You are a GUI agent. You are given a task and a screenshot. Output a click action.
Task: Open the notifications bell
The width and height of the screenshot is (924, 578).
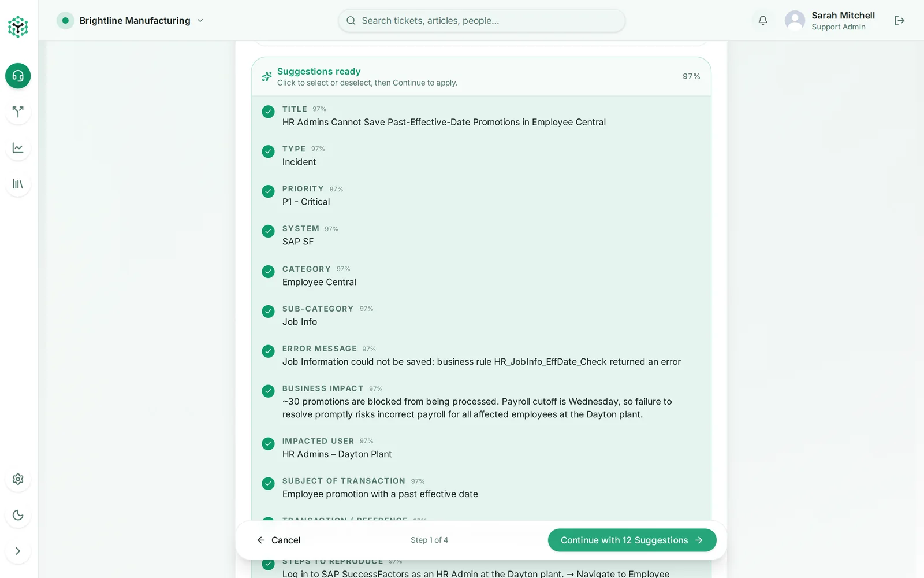point(763,21)
